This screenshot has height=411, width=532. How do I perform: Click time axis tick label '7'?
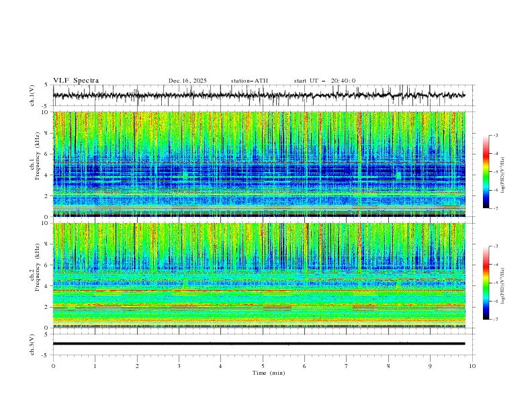[x=347, y=366]
